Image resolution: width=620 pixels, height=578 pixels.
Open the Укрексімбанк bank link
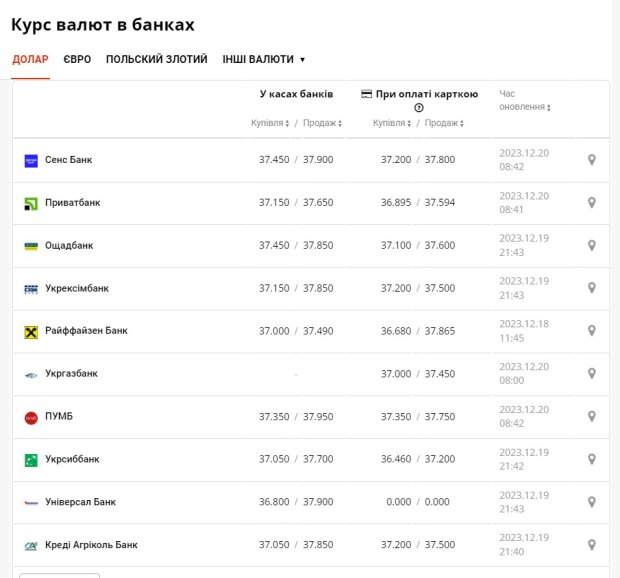click(x=77, y=288)
